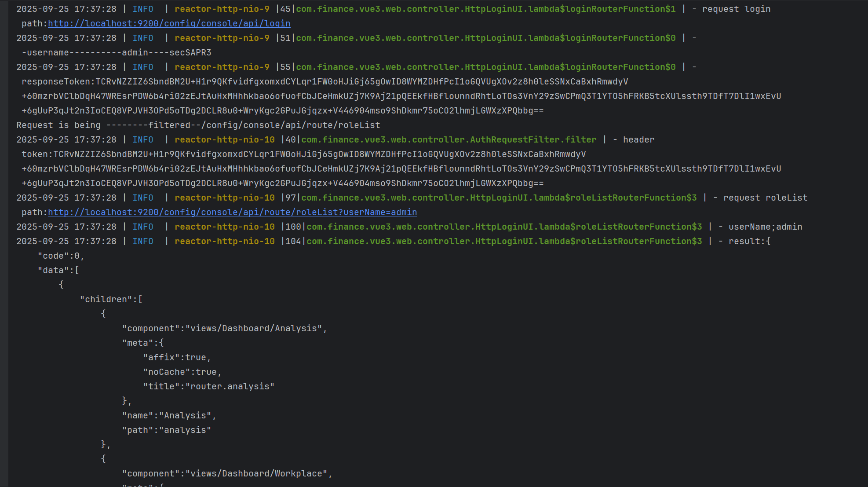
Task: Open the roleList?userName=admin URL link
Action: [x=232, y=212]
